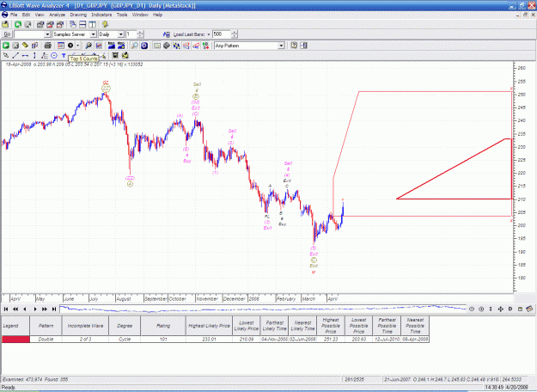Click the zoom out circle icon under chart

[x=472, y=309]
